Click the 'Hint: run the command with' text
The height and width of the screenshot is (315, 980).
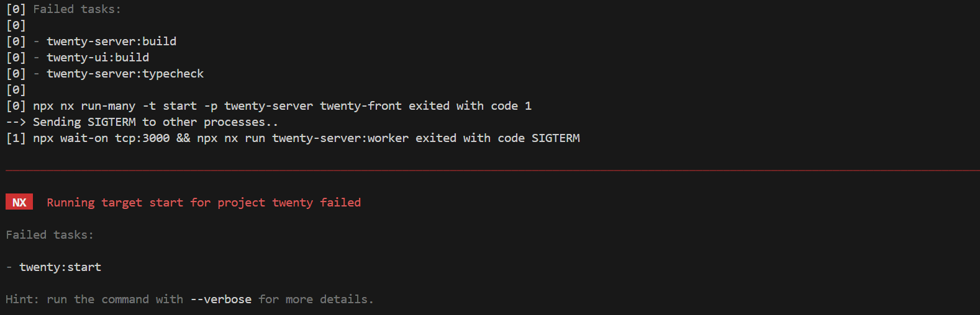94,299
